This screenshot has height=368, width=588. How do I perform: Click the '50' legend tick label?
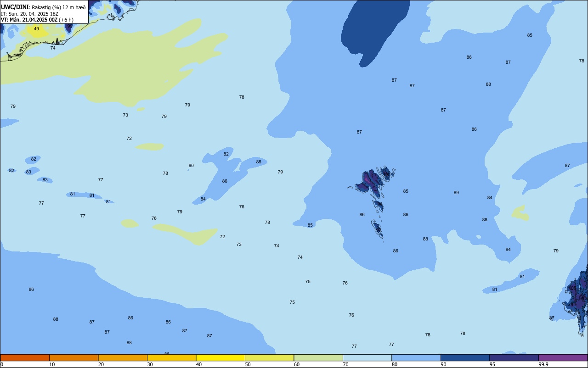click(248, 364)
